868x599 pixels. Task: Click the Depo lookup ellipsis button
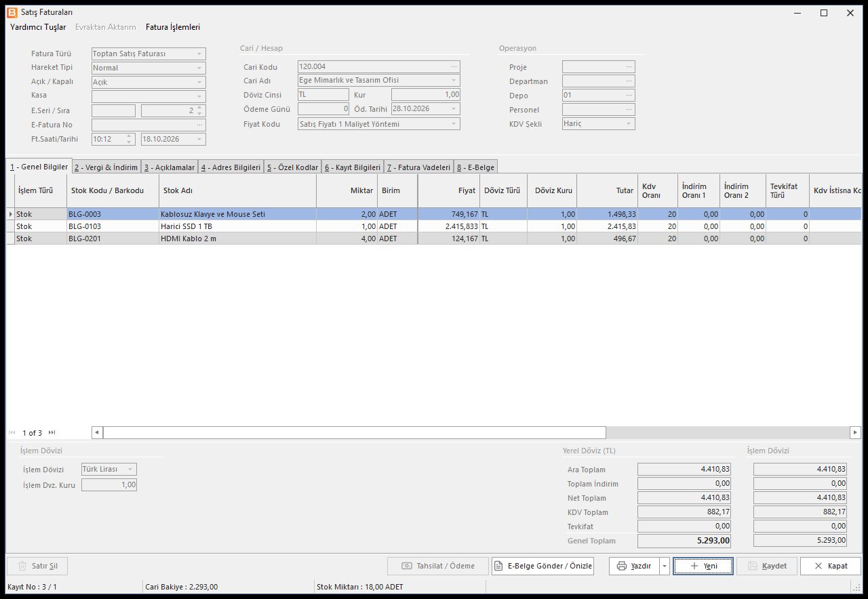629,95
